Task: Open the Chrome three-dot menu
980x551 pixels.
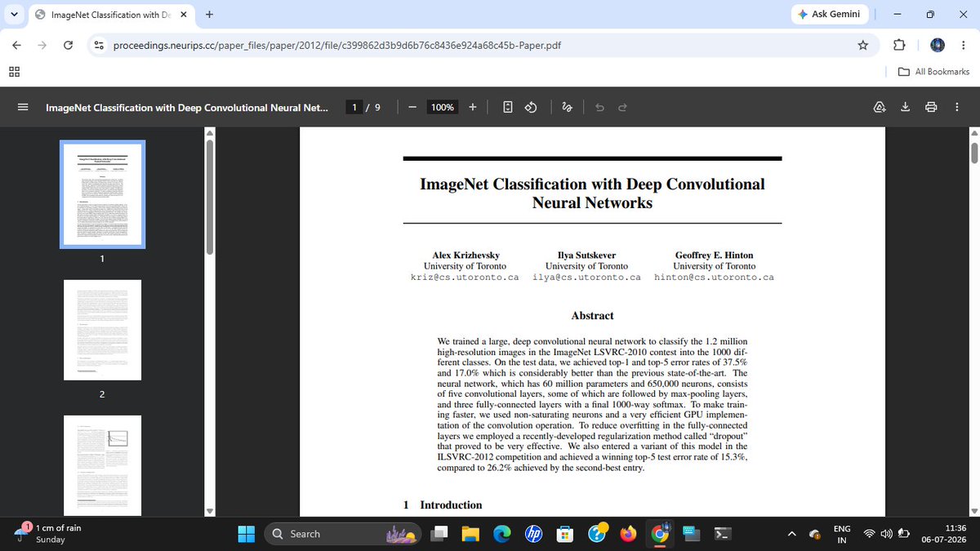Action: pos(963,45)
